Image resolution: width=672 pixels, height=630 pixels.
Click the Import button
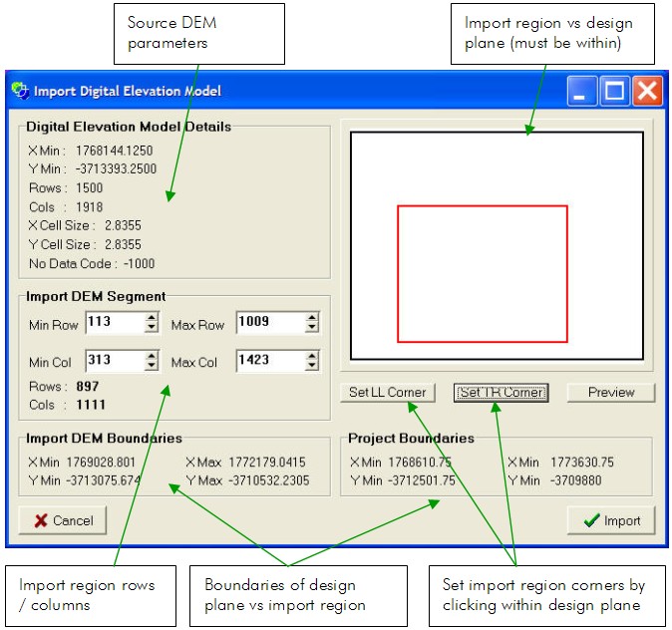click(610, 520)
